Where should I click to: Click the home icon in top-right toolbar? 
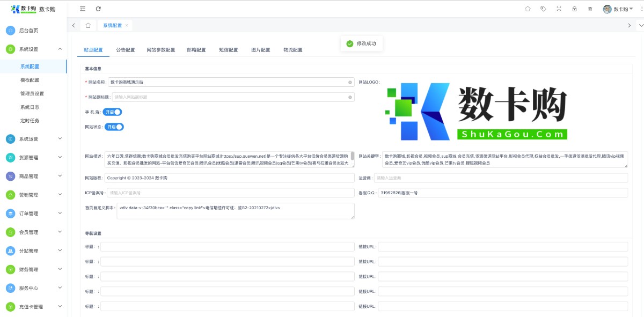pyautogui.click(x=528, y=9)
